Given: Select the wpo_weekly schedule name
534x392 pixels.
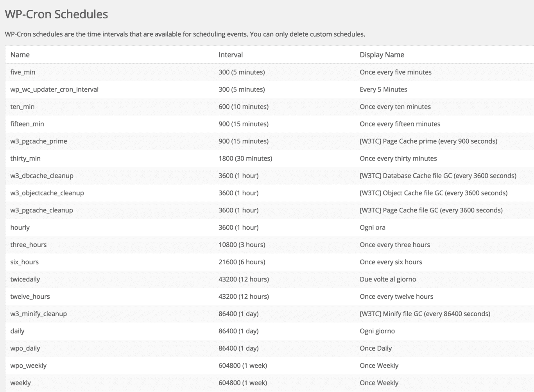Looking at the screenshot, I should click(x=28, y=365).
